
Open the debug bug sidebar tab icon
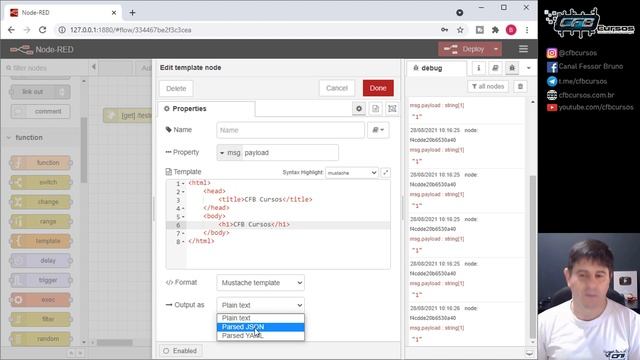(x=512, y=68)
